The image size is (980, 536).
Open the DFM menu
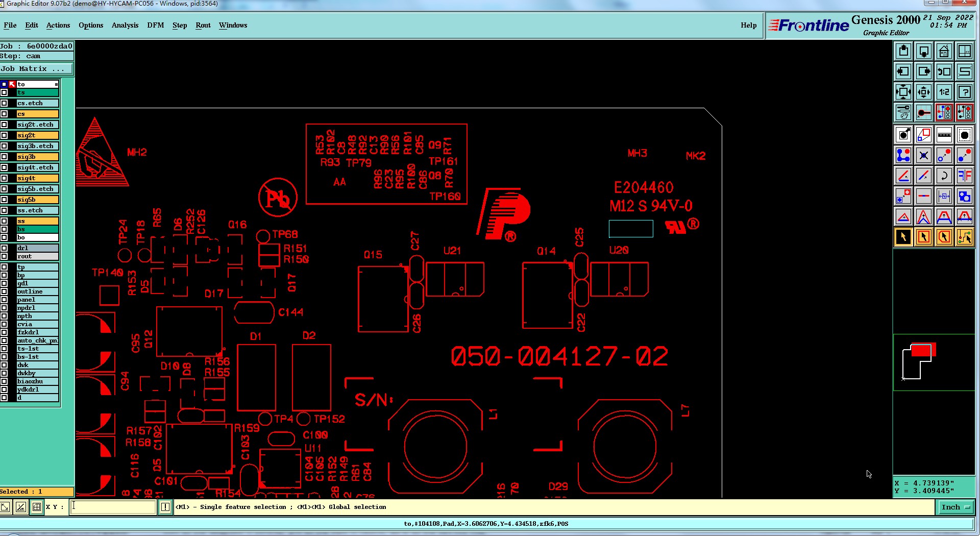pyautogui.click(x=156, y=25)
